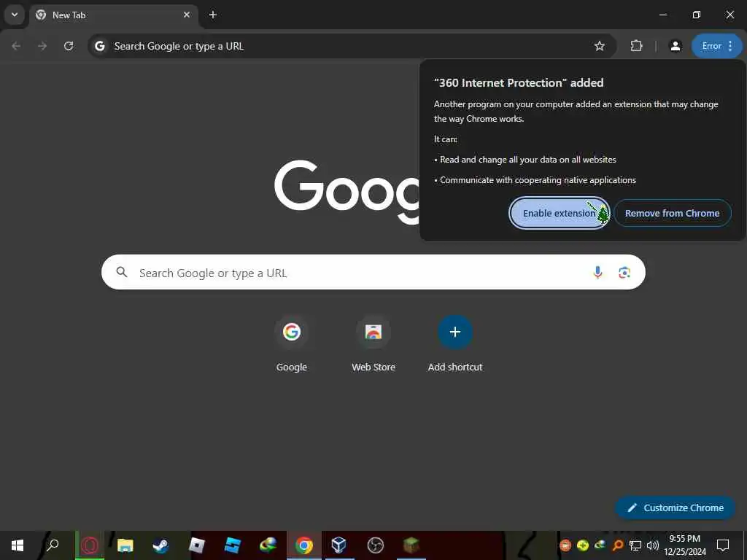This screenshot has width=747, height=560.
Task: Click Remove from Chrome button
Action: tap(672, 213)
